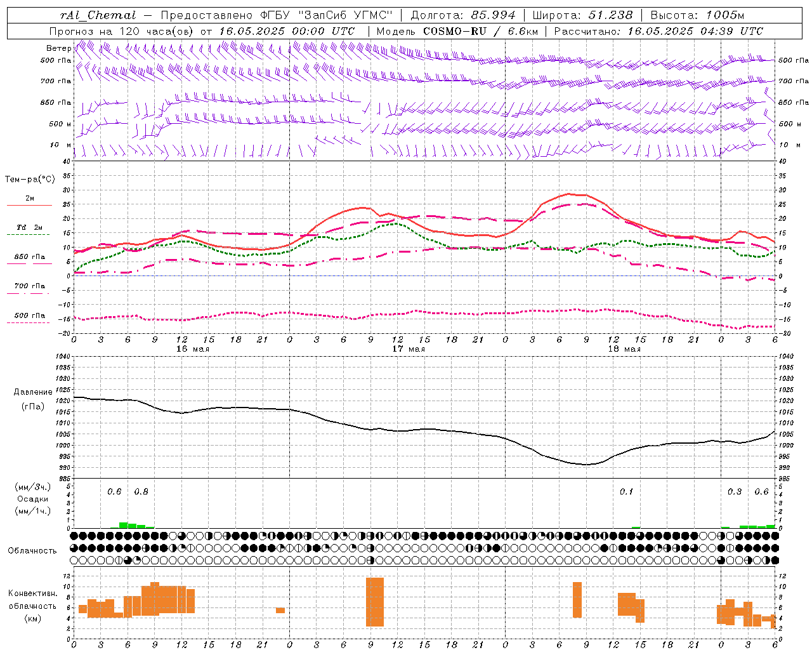
Task: Click the 2м temperature legend entry
Action: tap(30, 199)
